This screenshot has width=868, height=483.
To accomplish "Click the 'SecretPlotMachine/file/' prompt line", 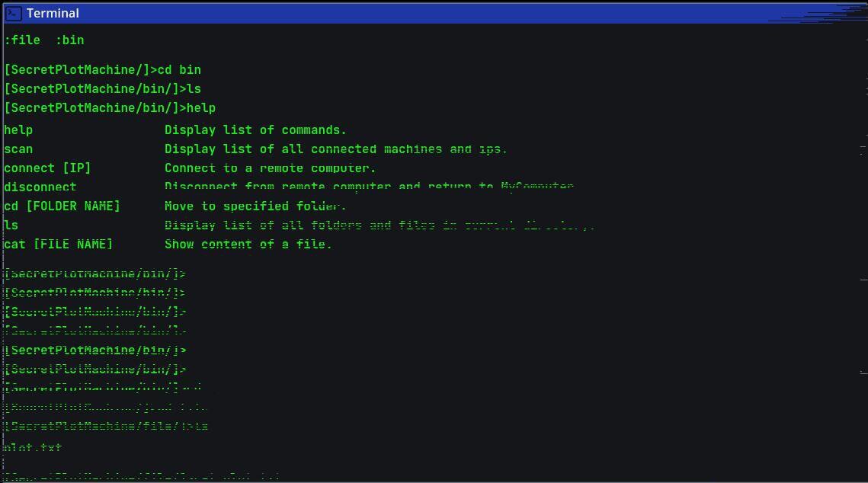I will tap(106, 426).
